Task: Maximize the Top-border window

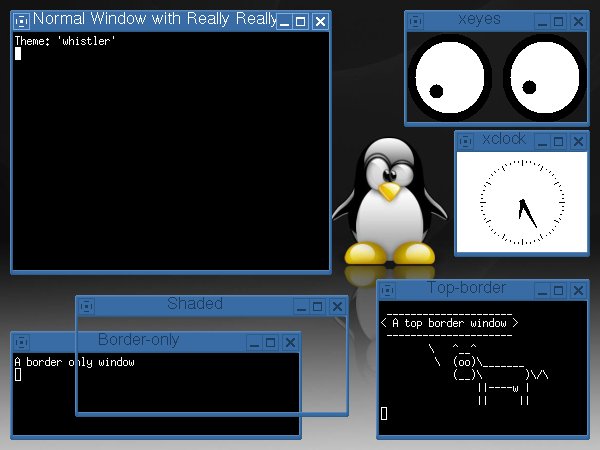Action: pyautogui.click(x=559, y=290)
